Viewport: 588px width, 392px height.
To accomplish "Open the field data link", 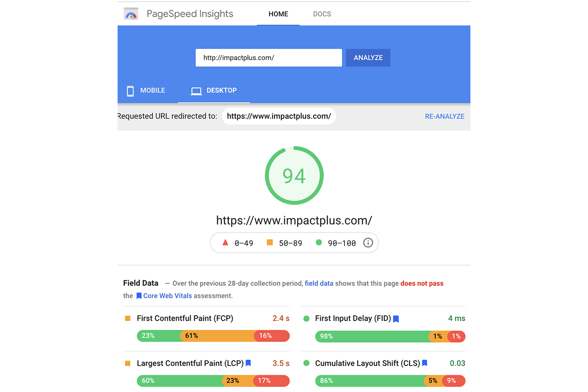I will [x=319, y=283].
